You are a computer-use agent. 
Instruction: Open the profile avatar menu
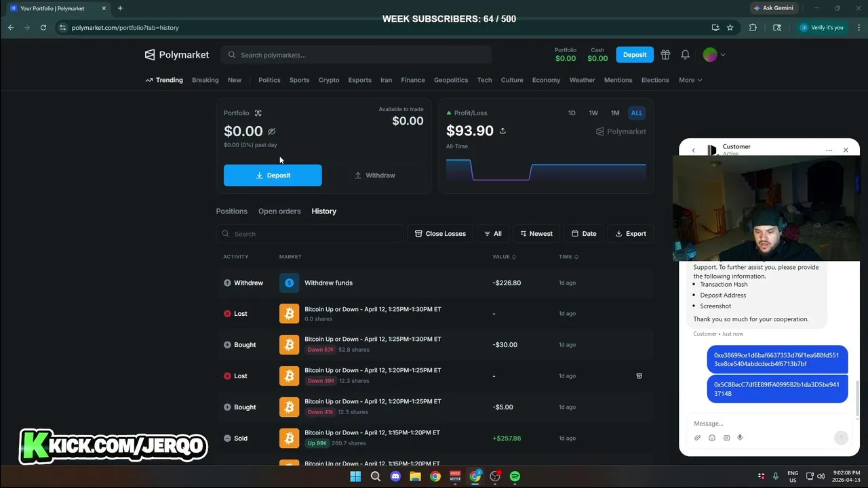coord(714,55)
